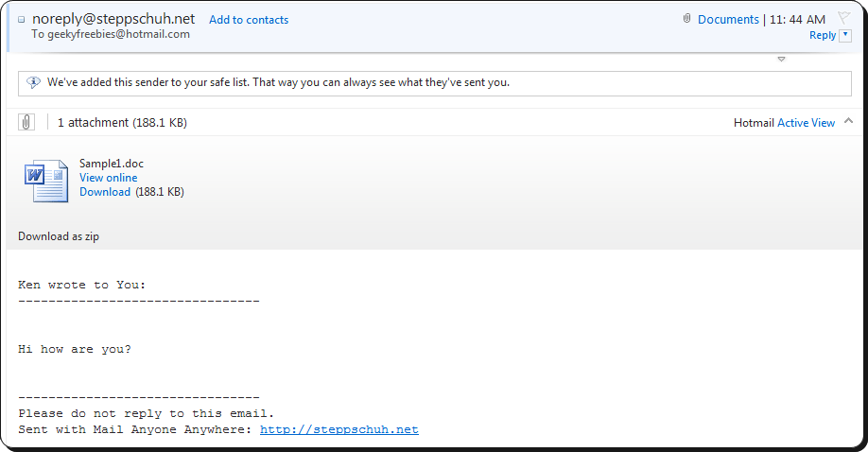The height and width of the screenshot is (452, 868).
Task: Download the Sample1.doc attachment
Action: point(105,192)
